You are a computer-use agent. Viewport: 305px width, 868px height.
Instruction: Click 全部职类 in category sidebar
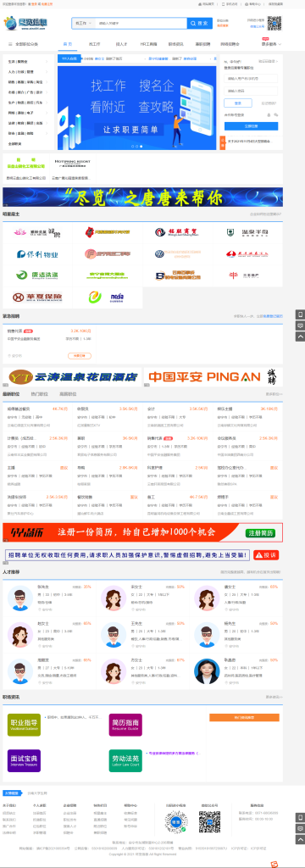(15, 143)
